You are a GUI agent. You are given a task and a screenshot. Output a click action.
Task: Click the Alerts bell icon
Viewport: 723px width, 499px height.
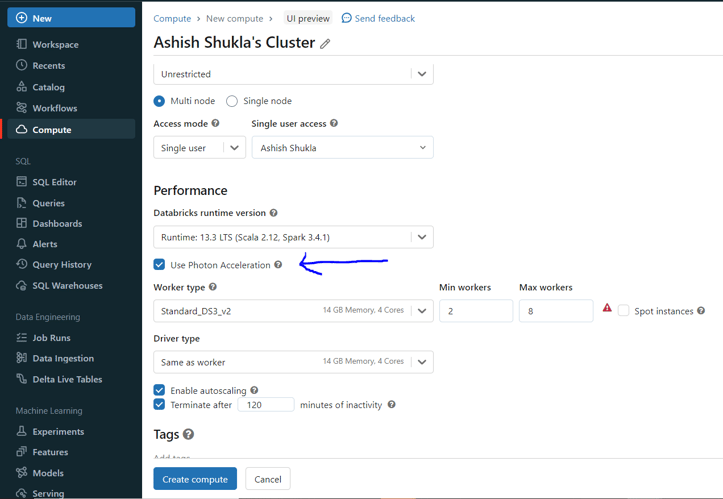[x=21, y=244]
